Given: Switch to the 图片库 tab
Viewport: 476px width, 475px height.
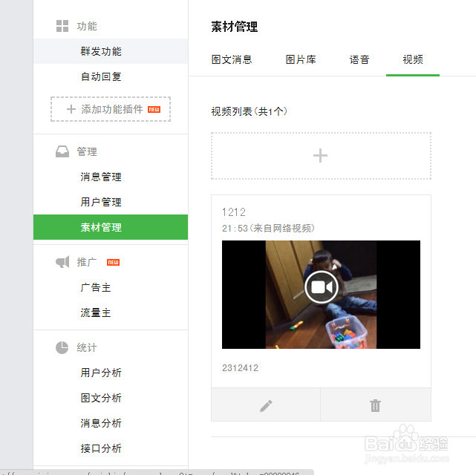Looking at the screenshot, I should pos(301,59).
